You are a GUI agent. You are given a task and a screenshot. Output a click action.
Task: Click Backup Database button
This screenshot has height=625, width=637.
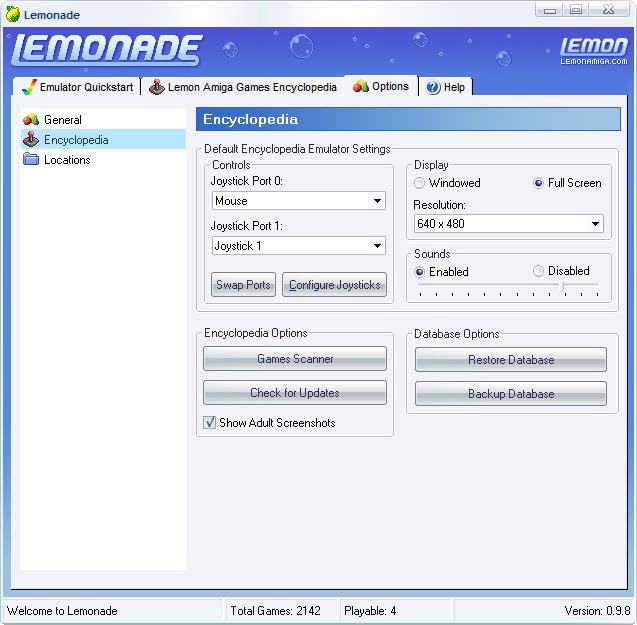[x=511, y=393]
